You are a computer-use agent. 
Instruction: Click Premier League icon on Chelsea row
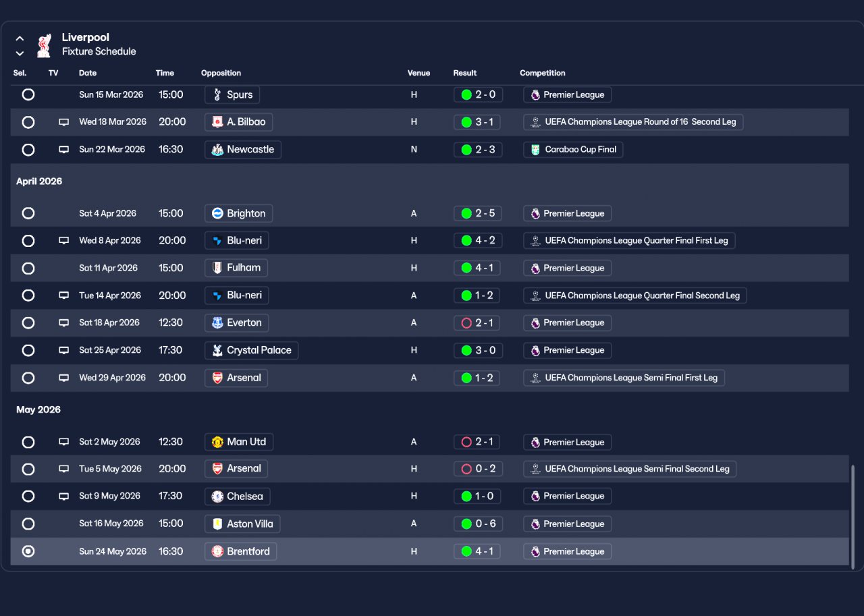[535, 497]
